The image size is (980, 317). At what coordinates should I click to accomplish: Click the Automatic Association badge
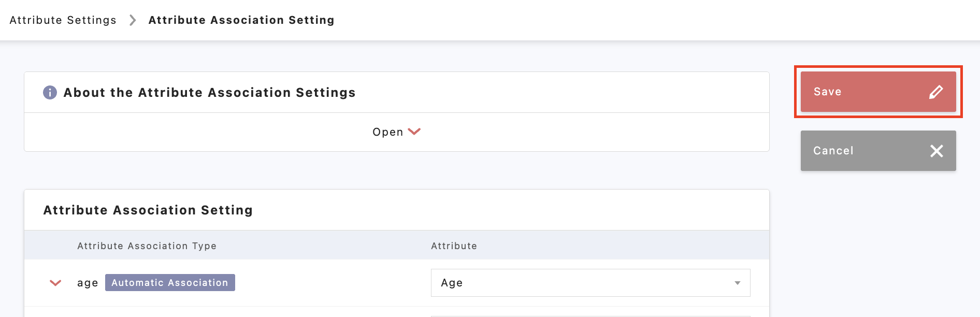[170, 283]
